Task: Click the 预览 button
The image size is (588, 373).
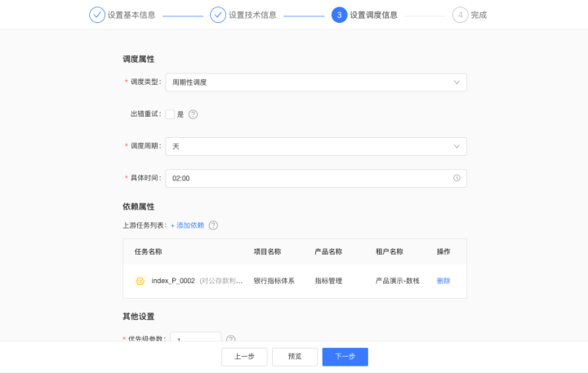Action: coord(295,357)
